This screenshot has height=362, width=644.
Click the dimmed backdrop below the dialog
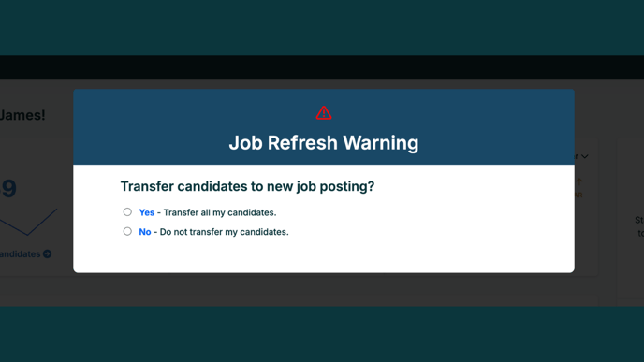[324, 289]
